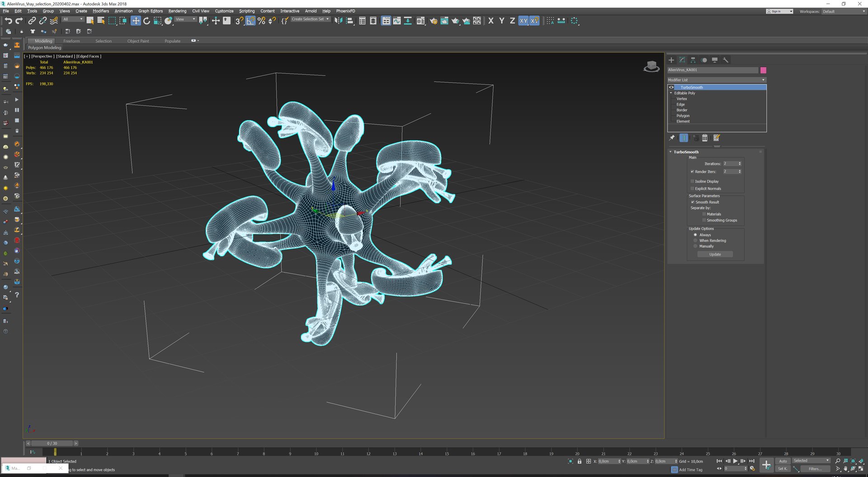Open the Curve Editor
This screenshot has height=477, width=868.
click(396, 21)
